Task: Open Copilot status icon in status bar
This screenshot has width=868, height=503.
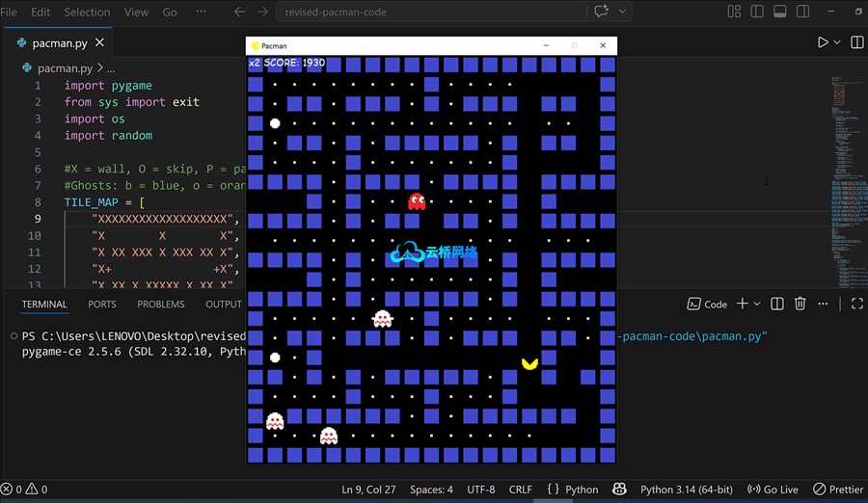Action: [619, 490]
